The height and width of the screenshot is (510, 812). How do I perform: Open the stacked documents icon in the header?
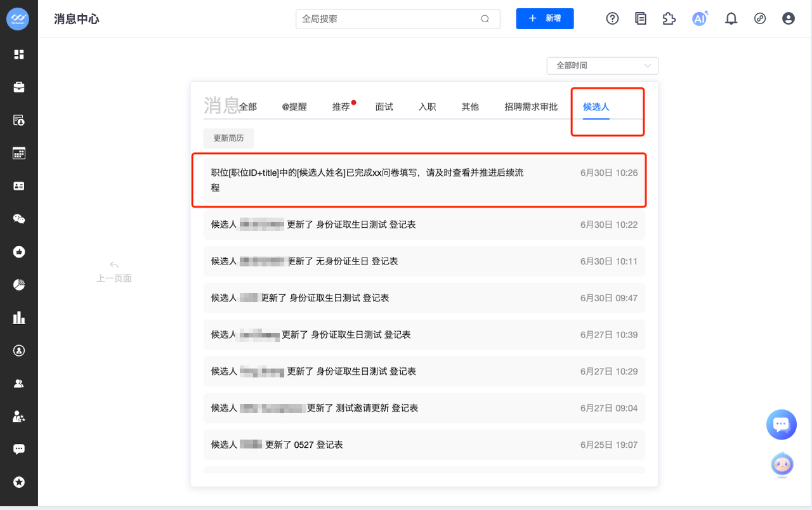click(x=641, y=18)
